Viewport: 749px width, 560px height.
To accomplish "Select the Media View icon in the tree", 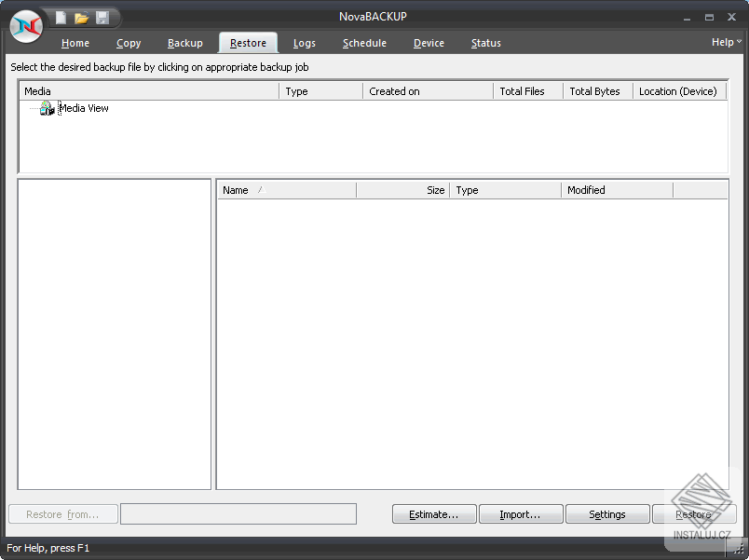I will click(47, 108).
